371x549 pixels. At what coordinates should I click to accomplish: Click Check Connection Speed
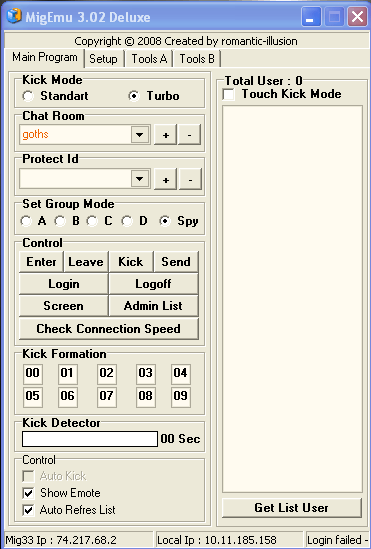109,329
